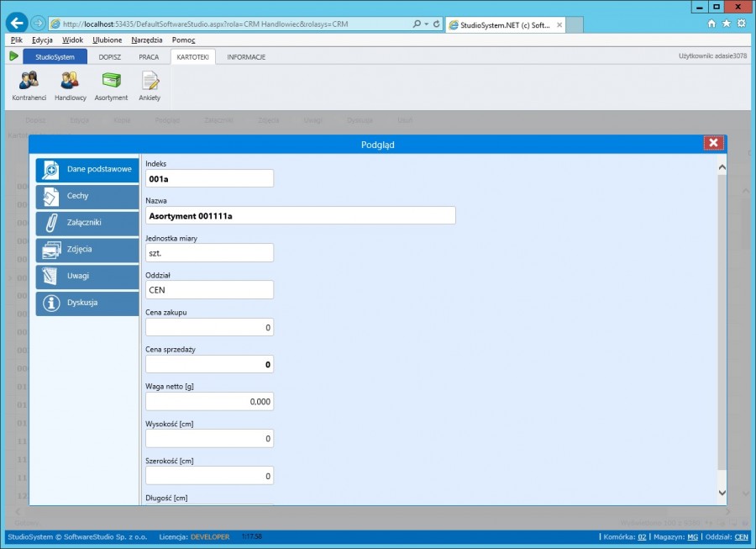Select Dane podstawowe in side panel
The height and width of the screenshot is (549, 756).
point(87,169)
